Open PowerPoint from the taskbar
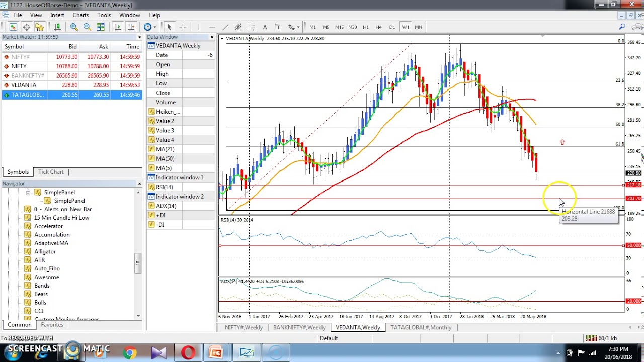 click(x=216, y=353)
